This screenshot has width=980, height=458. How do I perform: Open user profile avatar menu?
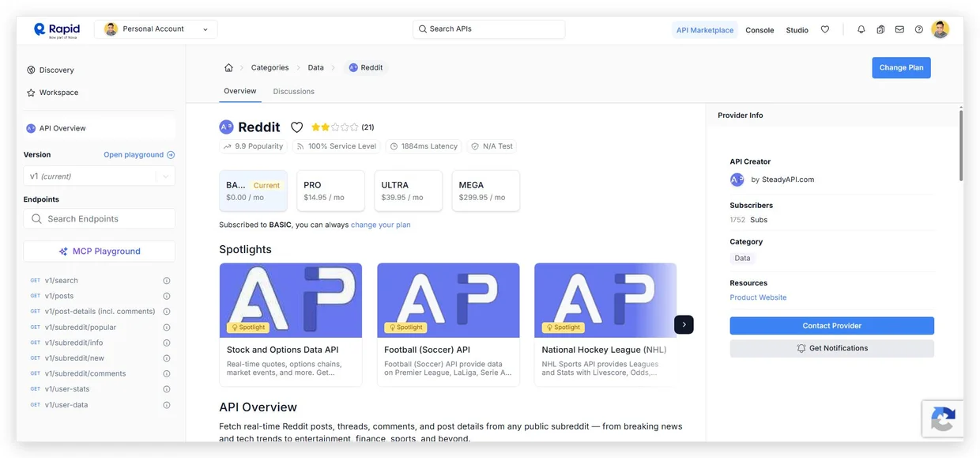click(940, 29)
